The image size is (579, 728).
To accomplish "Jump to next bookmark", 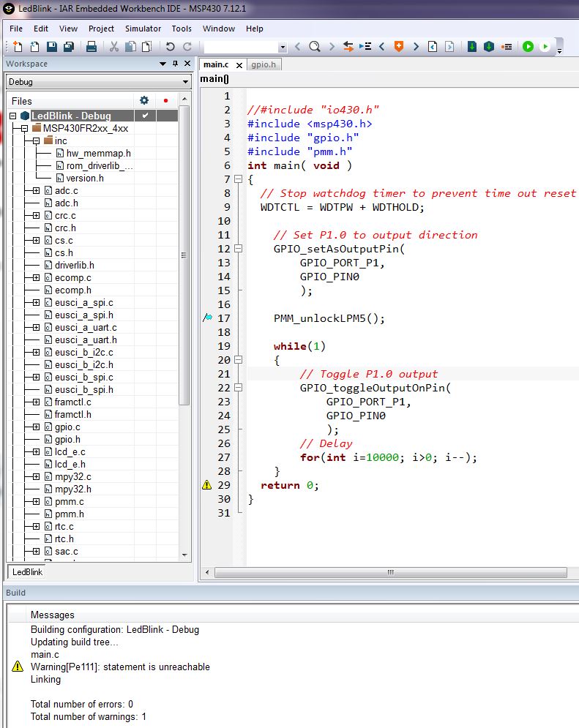I will [416, 46].
